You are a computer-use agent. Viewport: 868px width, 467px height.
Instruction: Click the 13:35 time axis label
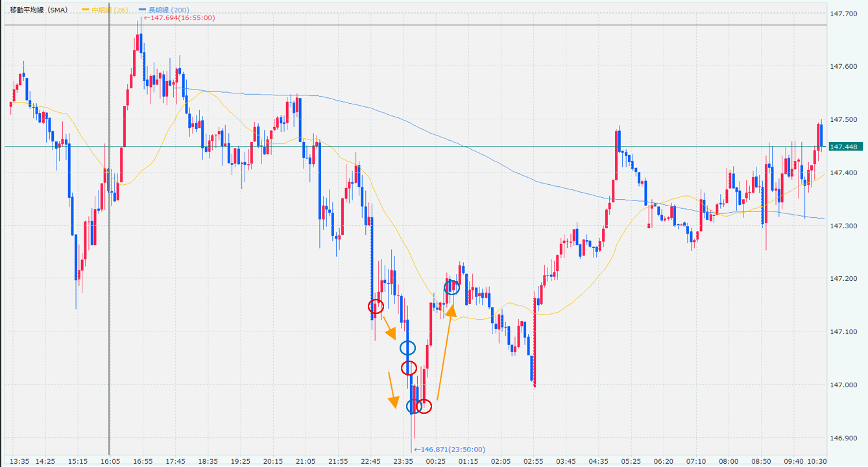(19, 461)
